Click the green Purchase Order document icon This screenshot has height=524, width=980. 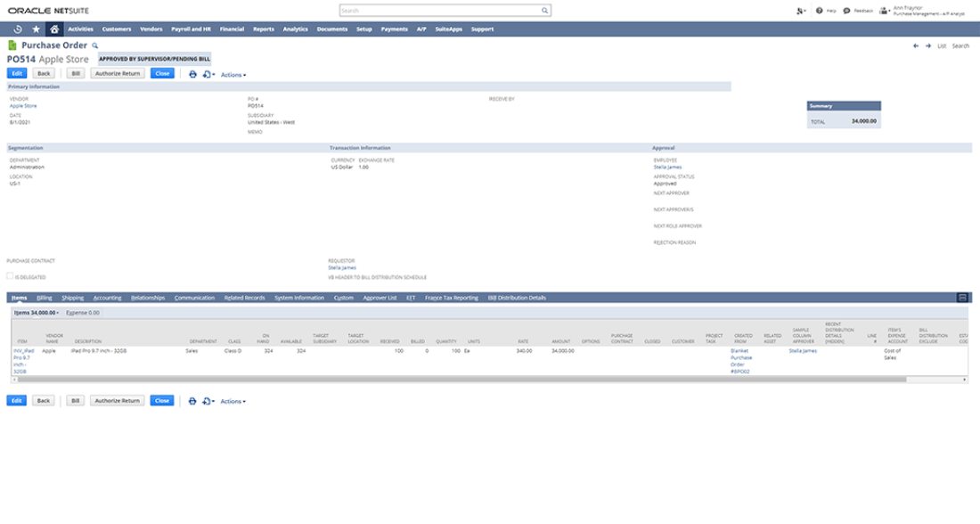(x=12, y=45)
